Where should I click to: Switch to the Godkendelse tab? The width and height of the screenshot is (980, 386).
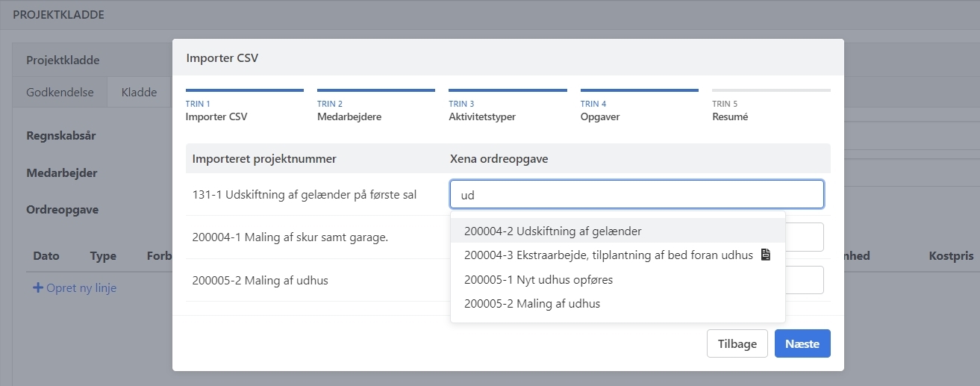[x=60, y=93]
